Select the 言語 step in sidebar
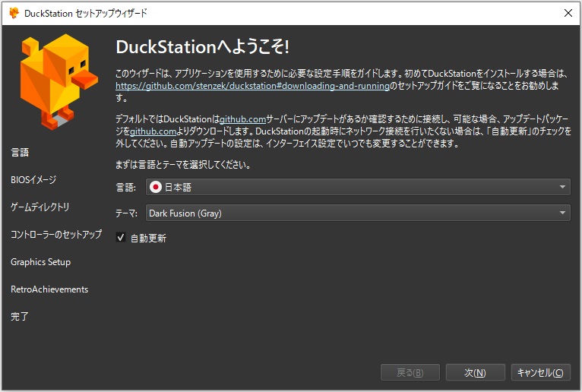Screen dimensions: 582x392 pos(20,152)
